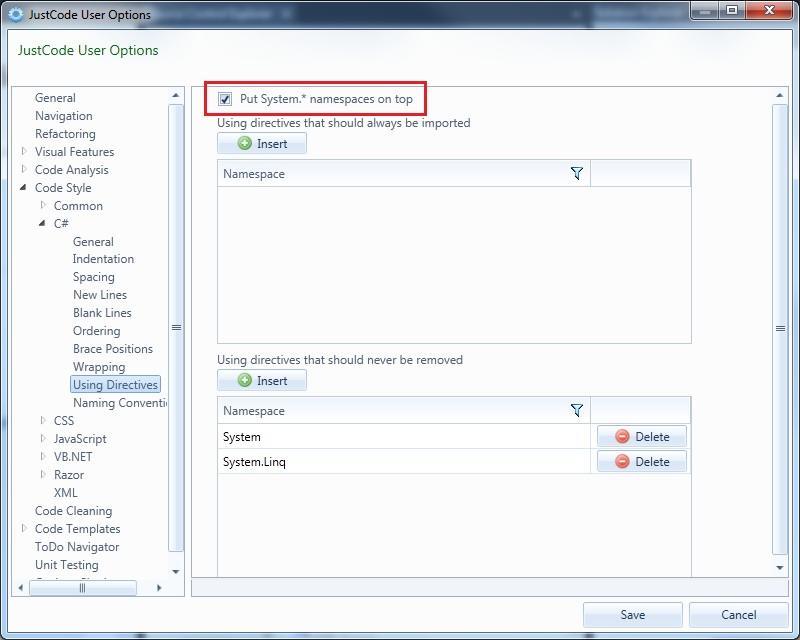
Task: Select Using Directives tree item
Action: (x=115, y=385)
